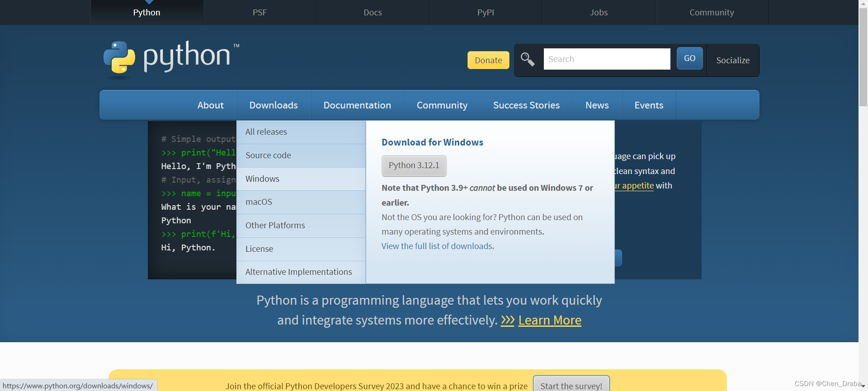Choose Source code in Downloads submenu

tap(301, 155)
